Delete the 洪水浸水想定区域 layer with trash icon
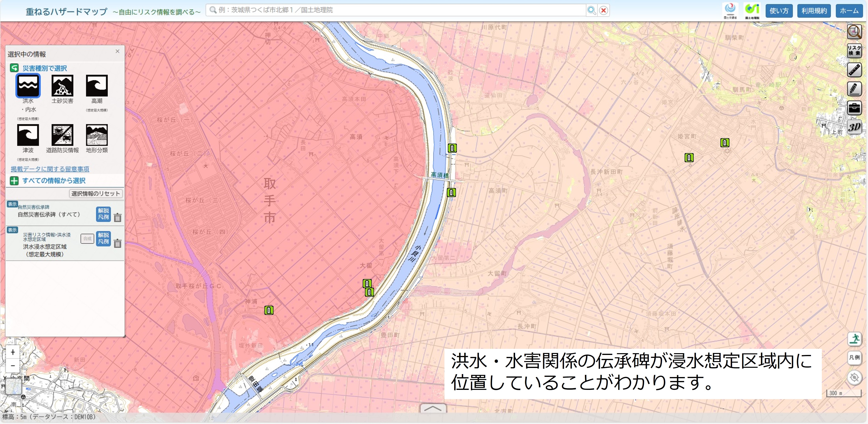Image resolution: width=868 pixels, height=424 pixels. pos(117,243)
